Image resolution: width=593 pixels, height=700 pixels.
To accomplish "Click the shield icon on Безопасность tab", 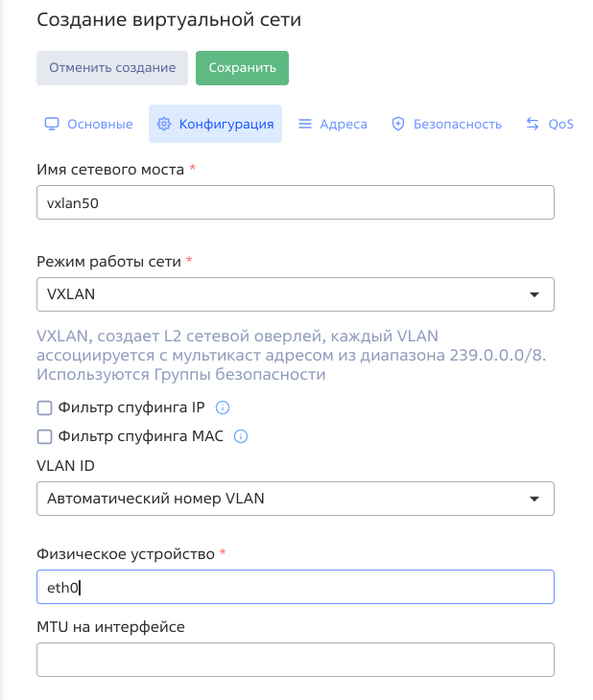I will click(x=397, y=124).
